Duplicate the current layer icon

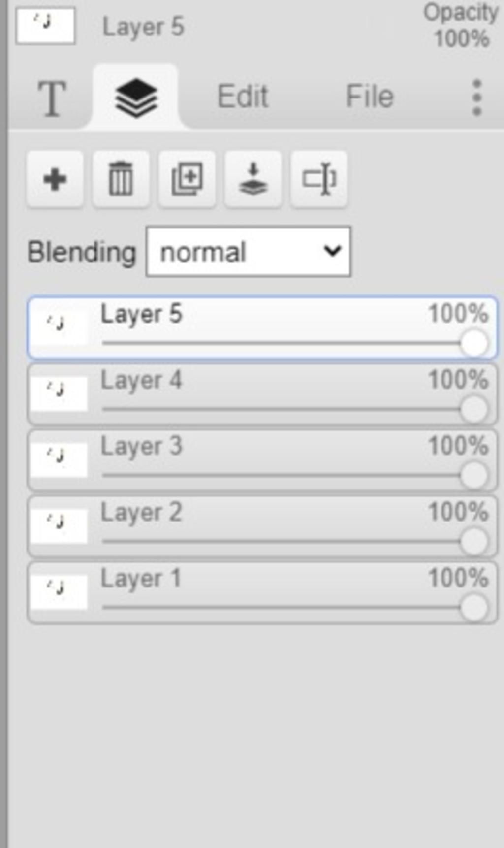click(x=187, y=179)
